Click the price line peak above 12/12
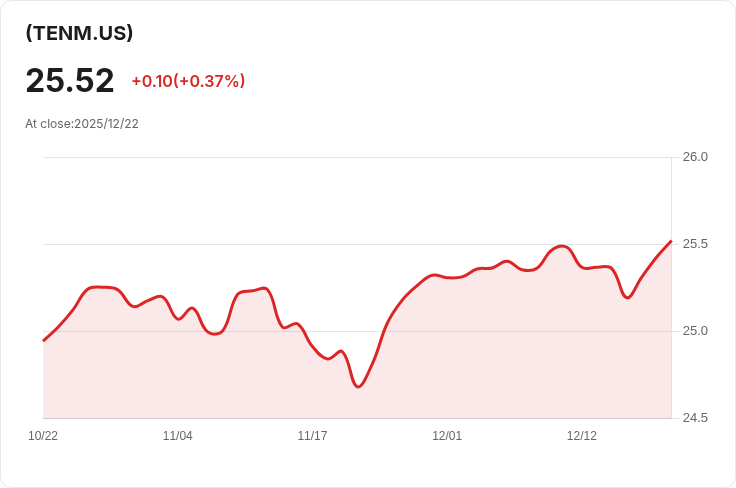Viewport: 736px width, 488px height. click(560, 246)
